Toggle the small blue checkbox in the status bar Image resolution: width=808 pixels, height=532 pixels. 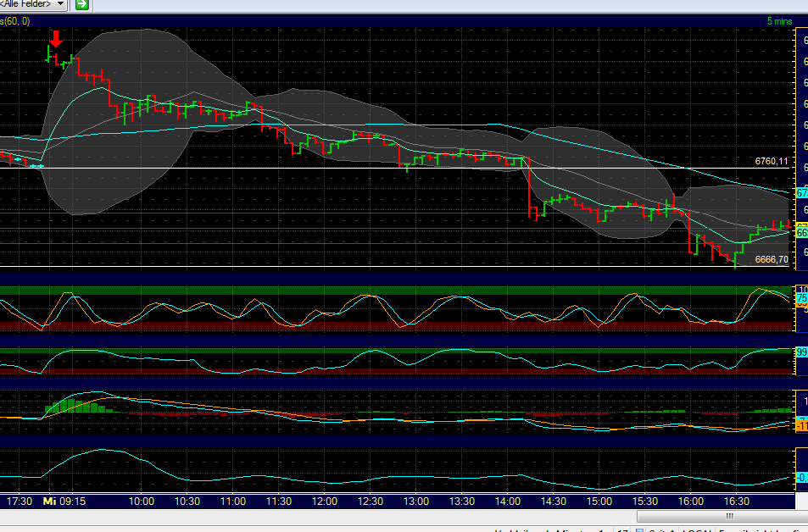pos(639,529)
